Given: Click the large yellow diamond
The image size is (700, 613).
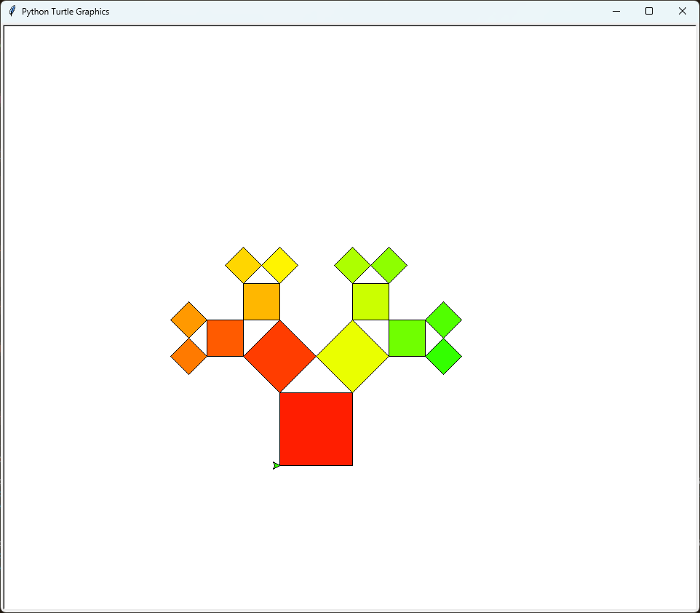Looking at the screenshot, I should (353, 357).
